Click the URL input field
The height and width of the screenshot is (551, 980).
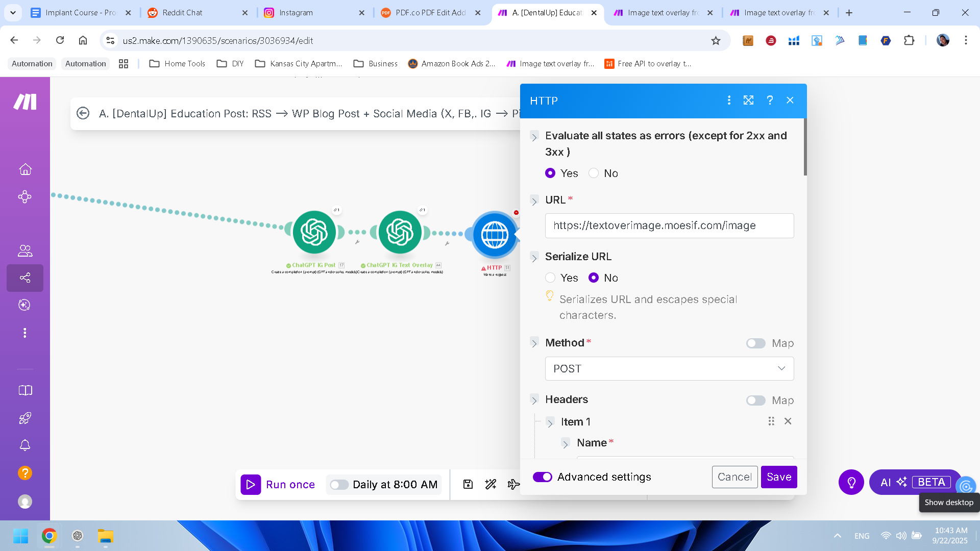(669, 226)
